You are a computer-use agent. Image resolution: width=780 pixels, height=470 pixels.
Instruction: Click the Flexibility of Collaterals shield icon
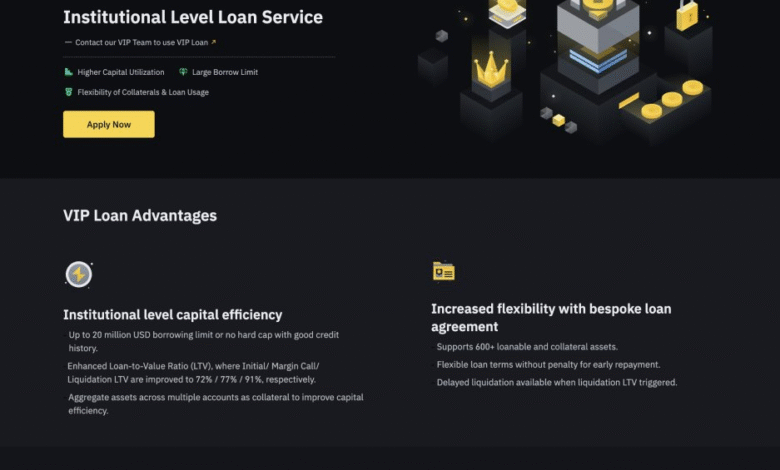point(69,92)
